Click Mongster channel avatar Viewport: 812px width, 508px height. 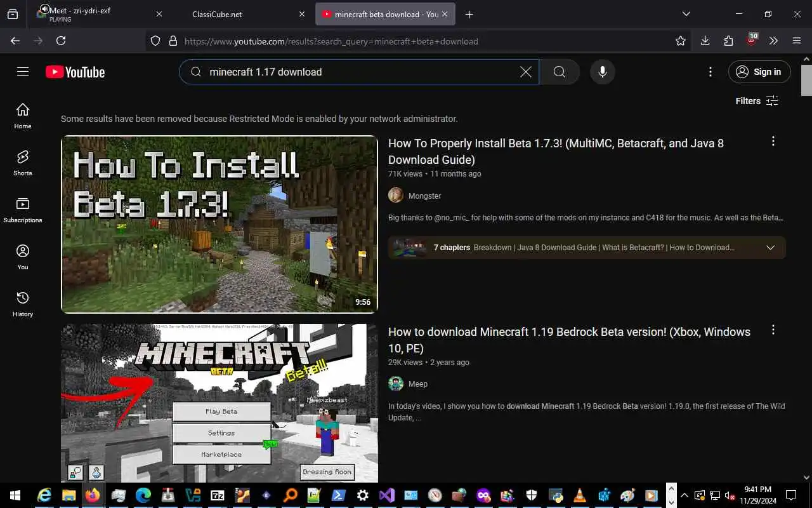[x=396, y=196]
